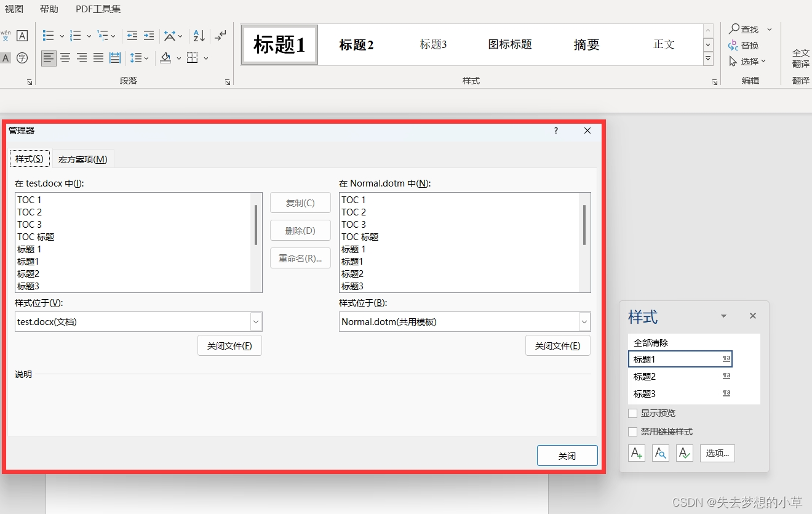The image size is (812, 514).
Task: Switch to the 宏方案项(M) tab
Action: 83,159
